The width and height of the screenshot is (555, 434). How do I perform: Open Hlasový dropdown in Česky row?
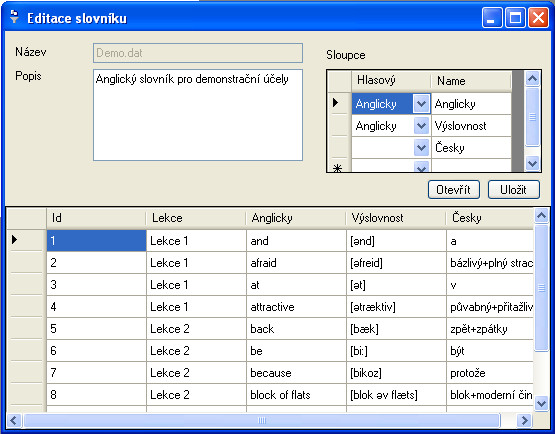click(x=421, y=148)
